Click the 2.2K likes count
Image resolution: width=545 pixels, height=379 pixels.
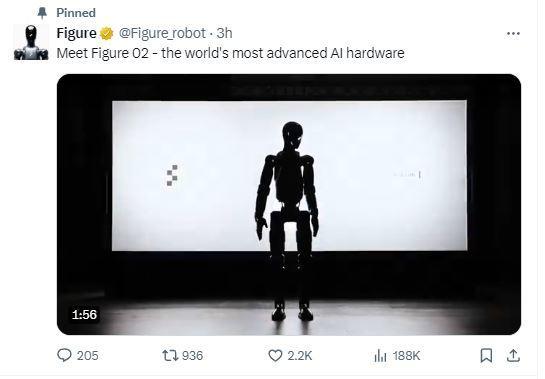[x=300, y=356]
